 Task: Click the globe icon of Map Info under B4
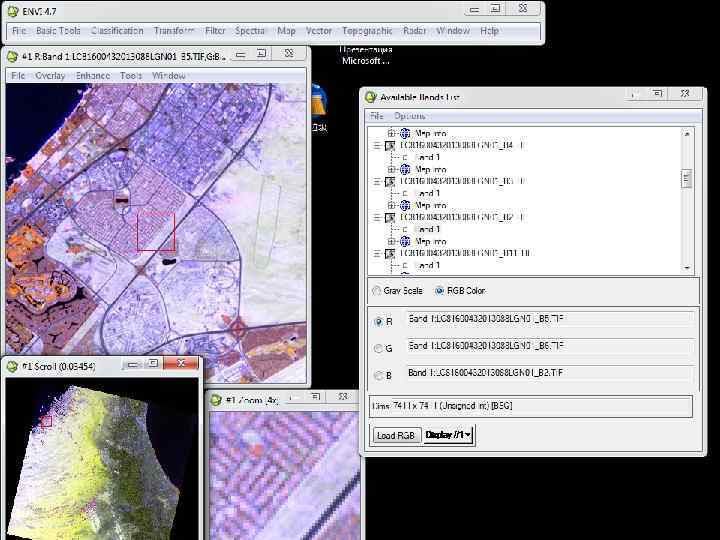(405, 169)
